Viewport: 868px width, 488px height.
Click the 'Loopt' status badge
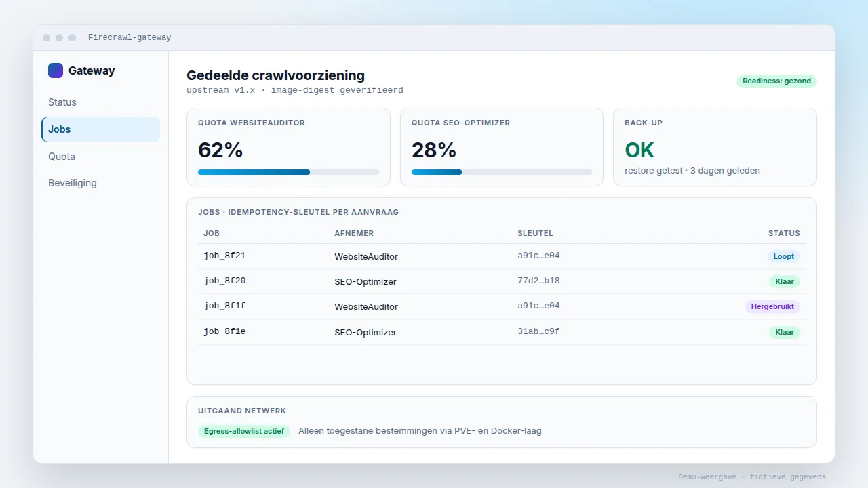pos(784,257)
